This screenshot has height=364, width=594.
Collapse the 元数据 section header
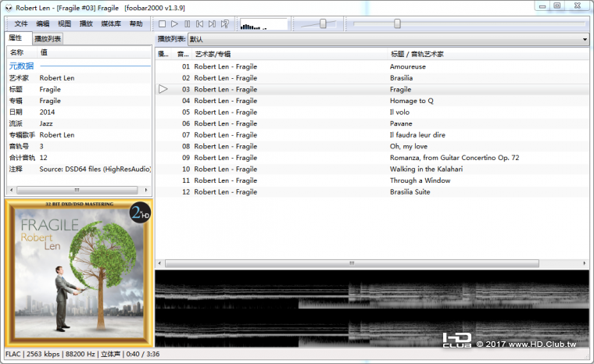tap(21, 66)
